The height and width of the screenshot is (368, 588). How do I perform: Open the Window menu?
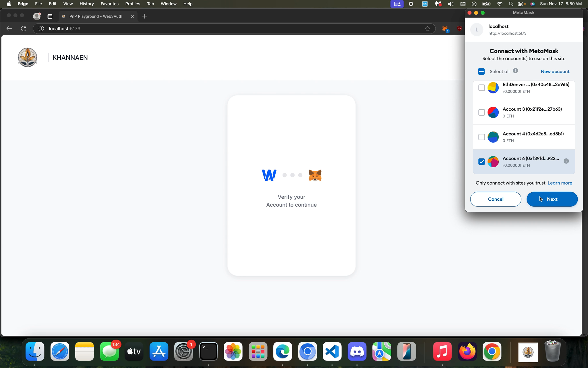[169, 4]
